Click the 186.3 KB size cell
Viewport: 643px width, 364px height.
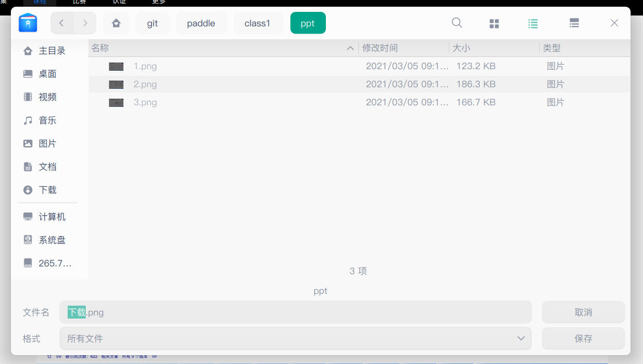[476, 84]
